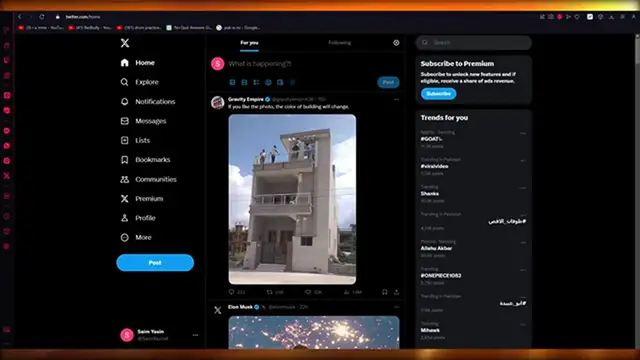This screenshot has height=360, width=640.
Task: Open Explore in the sidebar
Action: click(x=140, y=82)
